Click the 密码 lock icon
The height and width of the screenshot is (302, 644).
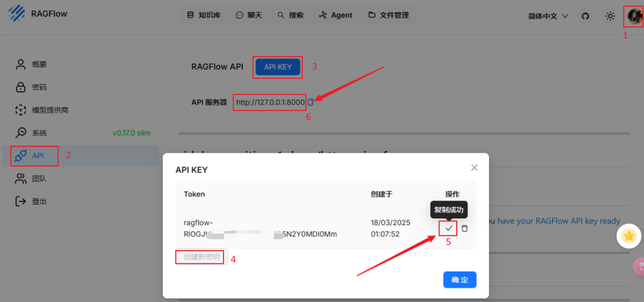(x=20, y=87)
